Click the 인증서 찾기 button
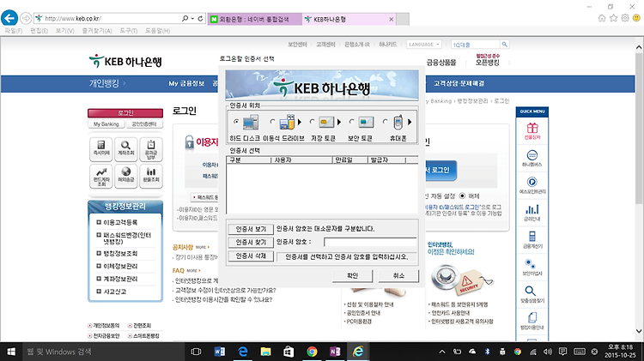 pyautogui.click(x=251, y=243)
